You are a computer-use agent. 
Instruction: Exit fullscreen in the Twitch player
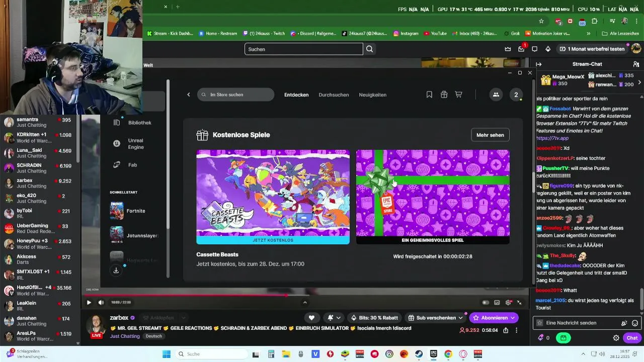coord(520,302)
